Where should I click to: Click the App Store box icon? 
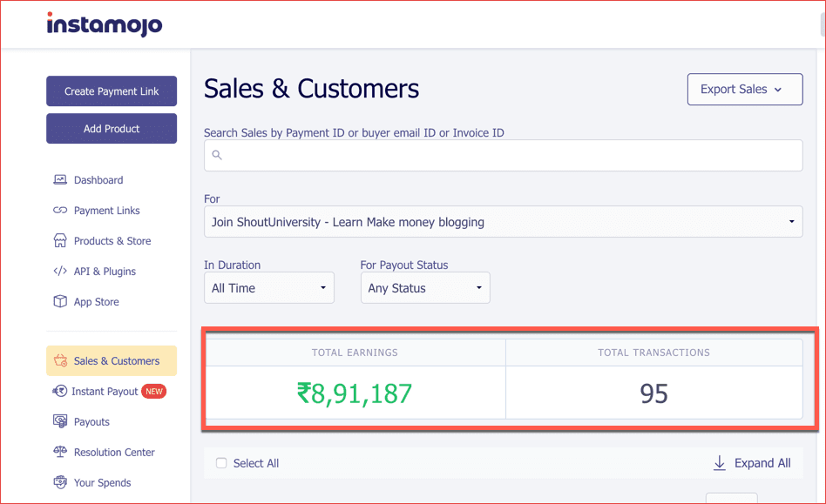[x=59, y=301]
